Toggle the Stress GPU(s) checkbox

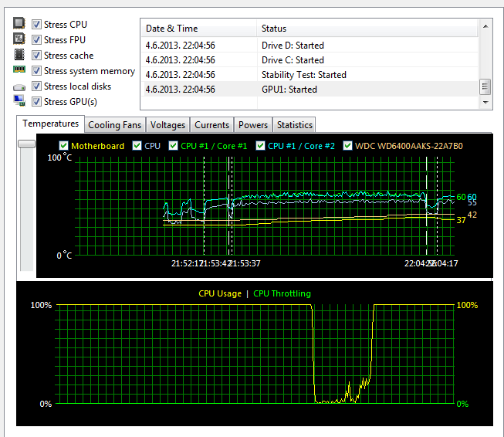tap(36, 102)
